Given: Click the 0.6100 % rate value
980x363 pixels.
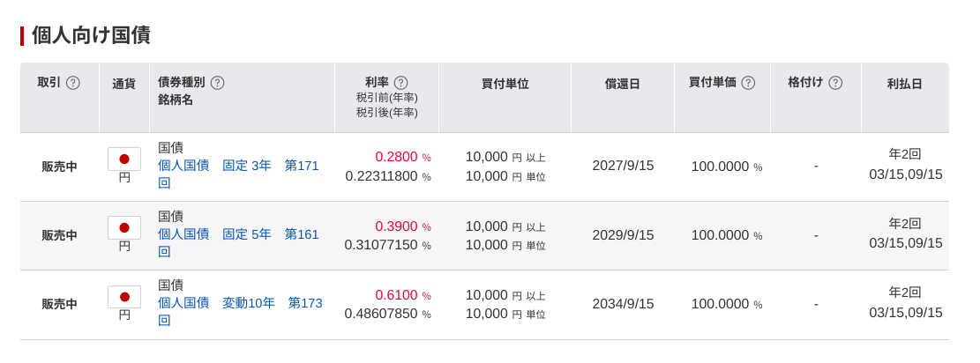Looking at the screenshot, I should (403, 294).
